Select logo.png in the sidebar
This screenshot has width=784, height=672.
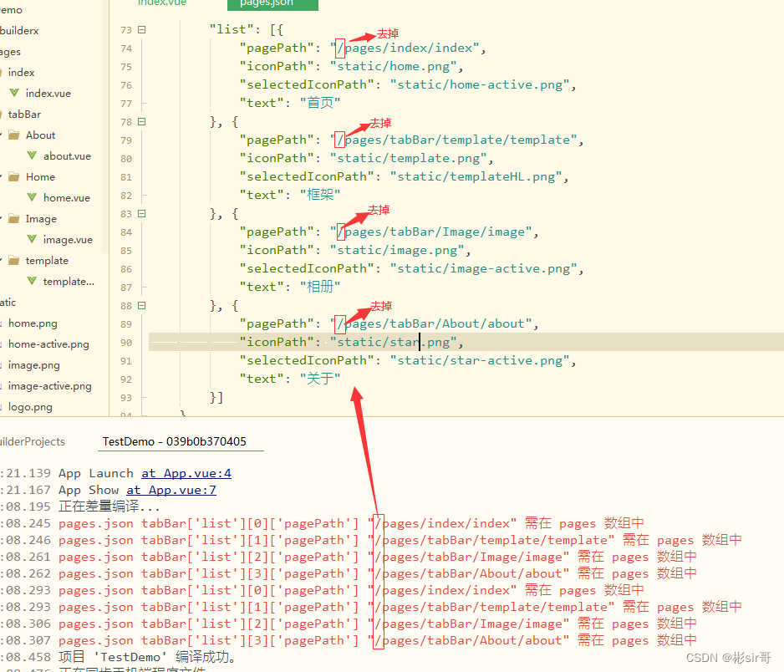(x=31, y=406)
